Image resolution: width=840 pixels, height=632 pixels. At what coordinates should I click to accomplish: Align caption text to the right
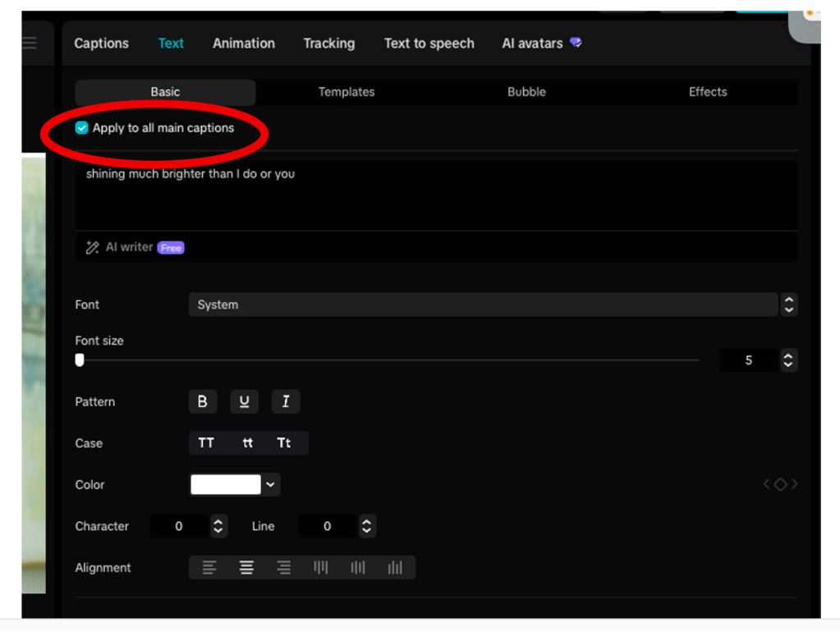tap(283, 567)
